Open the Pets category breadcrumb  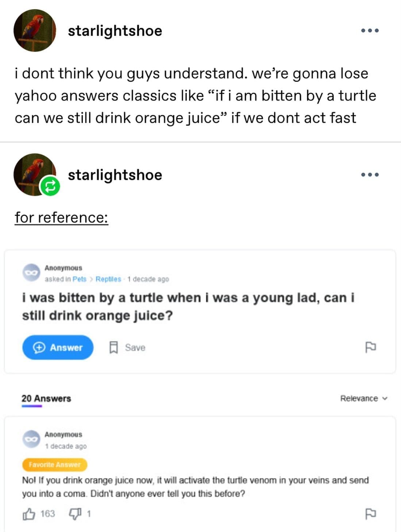[x=79, y=279]
